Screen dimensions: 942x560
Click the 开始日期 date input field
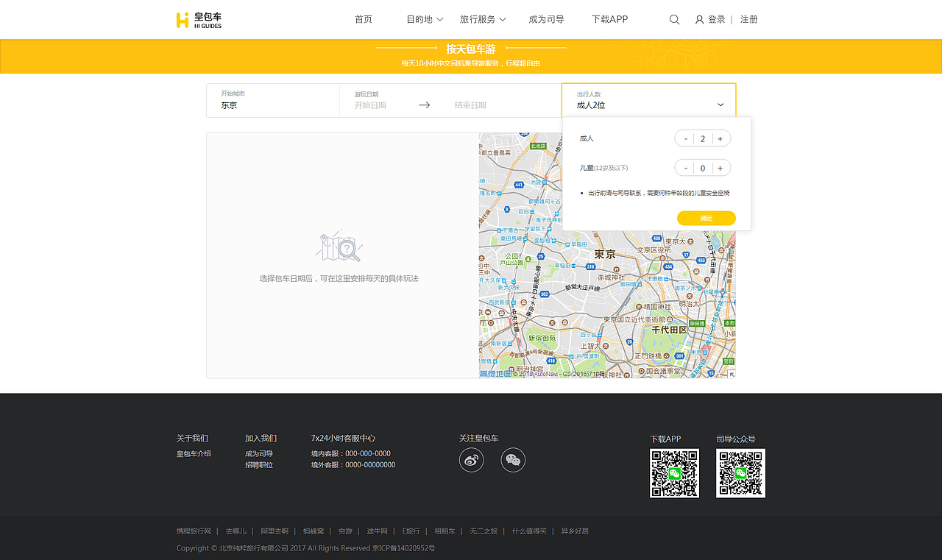tap(372, 104)
